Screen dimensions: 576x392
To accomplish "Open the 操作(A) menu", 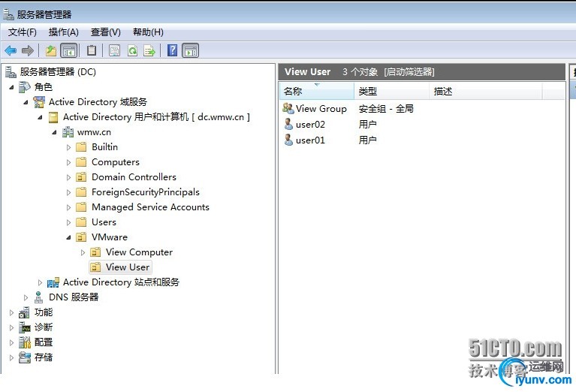I will coord(64,32).
